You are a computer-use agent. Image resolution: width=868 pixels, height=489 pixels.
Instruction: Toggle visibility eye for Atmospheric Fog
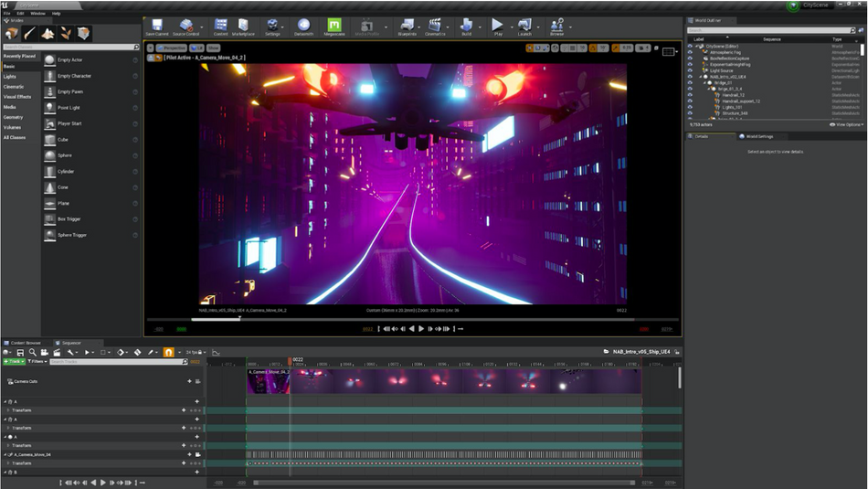click(x=691, y=52)
